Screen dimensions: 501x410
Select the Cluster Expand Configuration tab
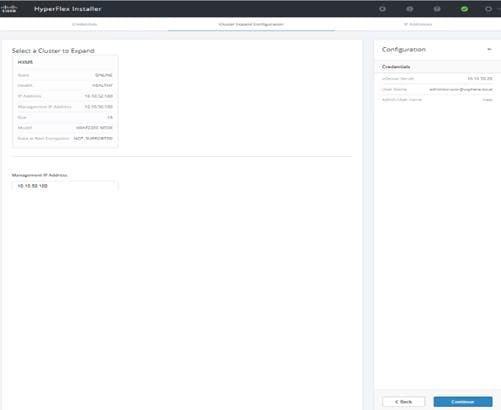point(251,24)
